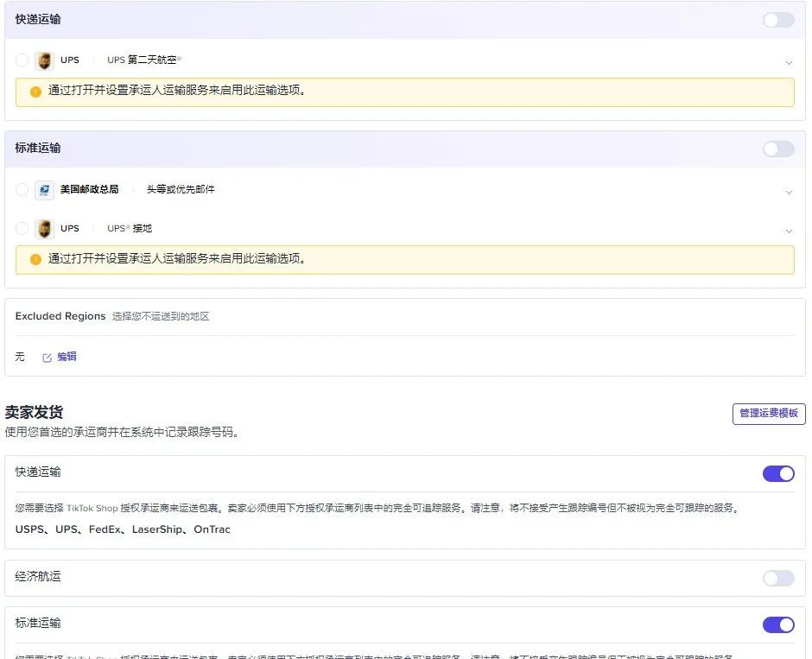
Task: Click warning icon in 标准运输 notice banner
Action: (35, 259)
